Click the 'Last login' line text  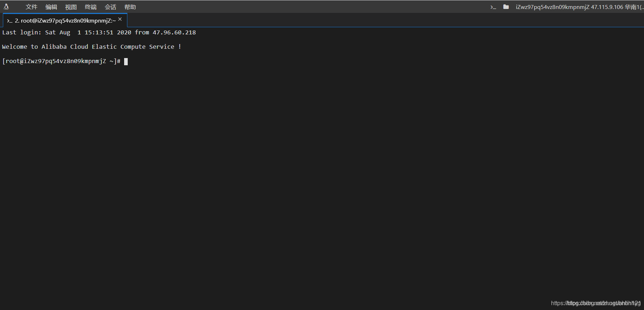pyautogui.click(x=99, y=33)
